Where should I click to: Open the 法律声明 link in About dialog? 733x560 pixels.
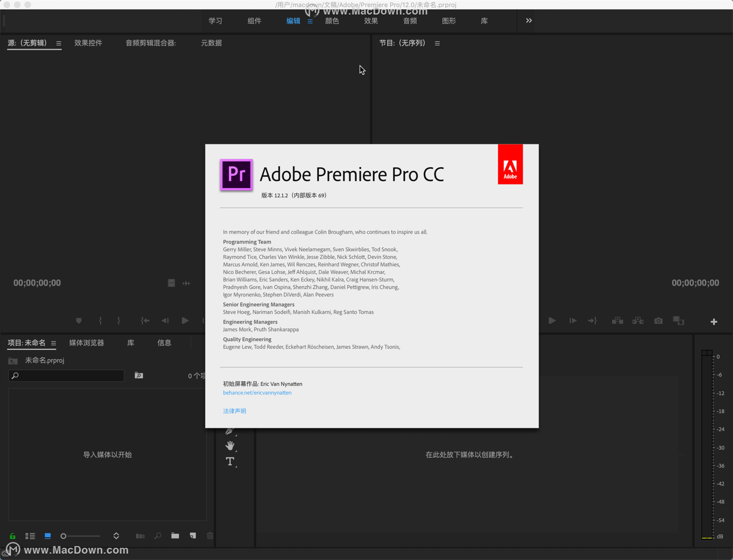pos(235,411)
